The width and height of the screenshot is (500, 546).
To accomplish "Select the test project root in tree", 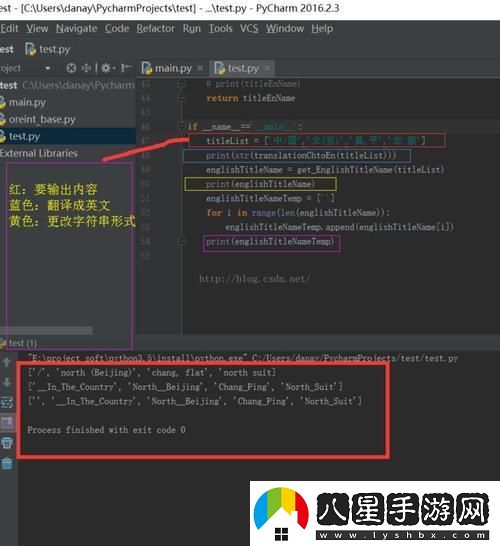I will tap(68, 85).
